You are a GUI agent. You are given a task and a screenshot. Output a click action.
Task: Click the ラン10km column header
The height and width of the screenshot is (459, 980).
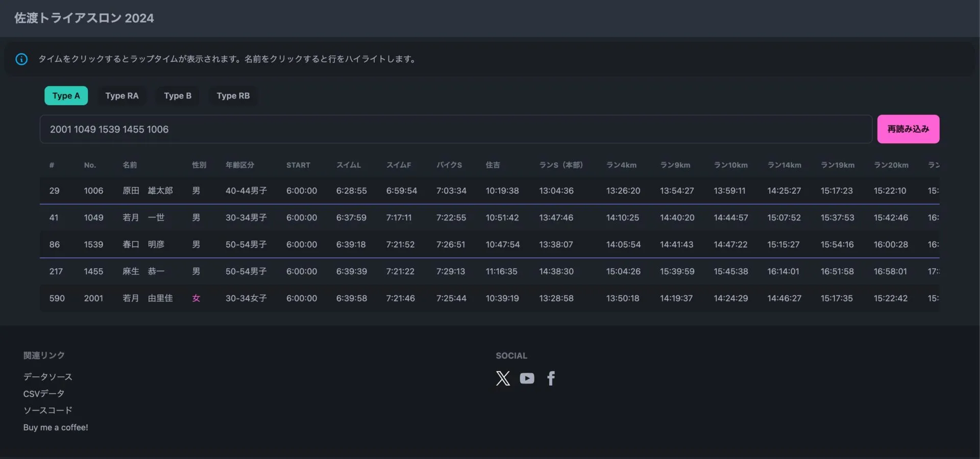(730, 165)
